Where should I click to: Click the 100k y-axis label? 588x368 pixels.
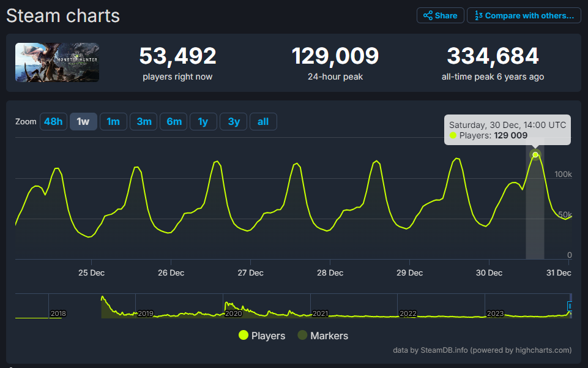[563, 174]
